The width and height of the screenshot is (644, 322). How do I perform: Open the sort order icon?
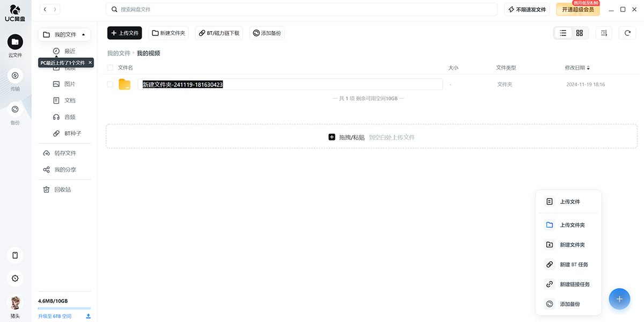pyautogui.click(x=604, y=33)
